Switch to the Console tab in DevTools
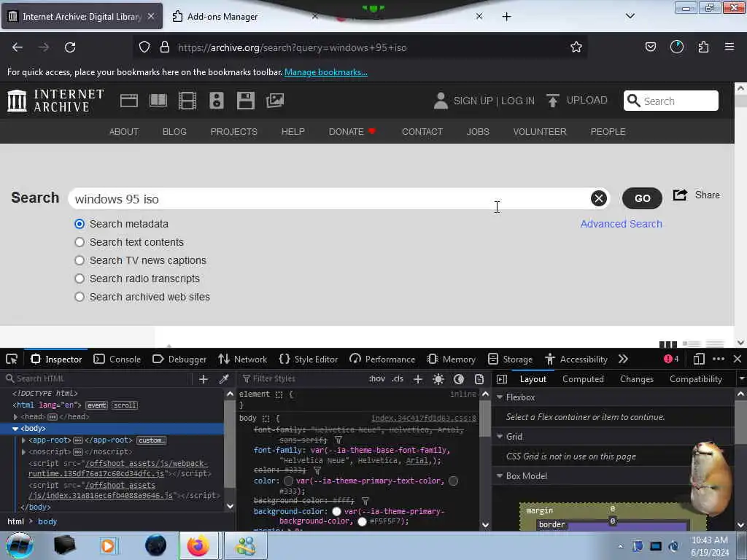The width and height of the screenshot is (747, 560). click(x=117, y=359)
